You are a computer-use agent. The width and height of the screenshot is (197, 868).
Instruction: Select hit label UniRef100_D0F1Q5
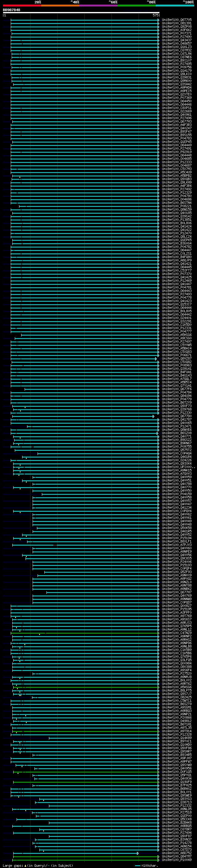[x=177, y=772]
